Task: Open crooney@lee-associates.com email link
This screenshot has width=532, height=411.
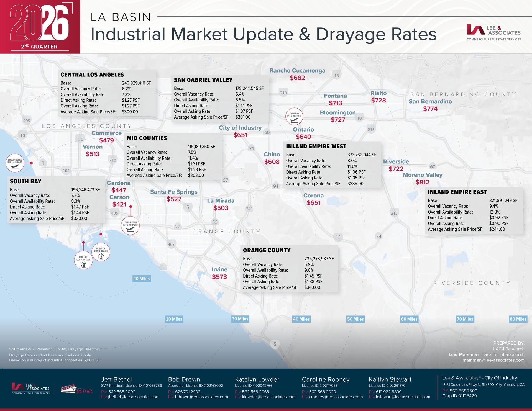Action: pos(336,397)
